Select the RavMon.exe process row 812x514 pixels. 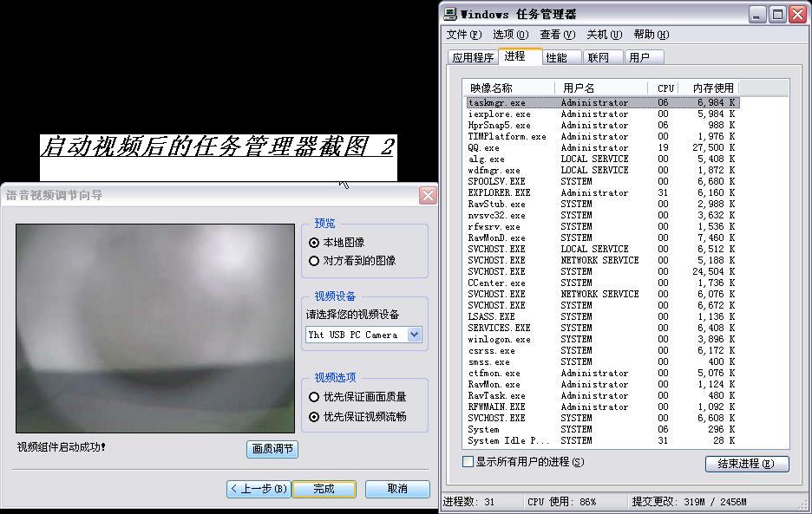(602, 385)
